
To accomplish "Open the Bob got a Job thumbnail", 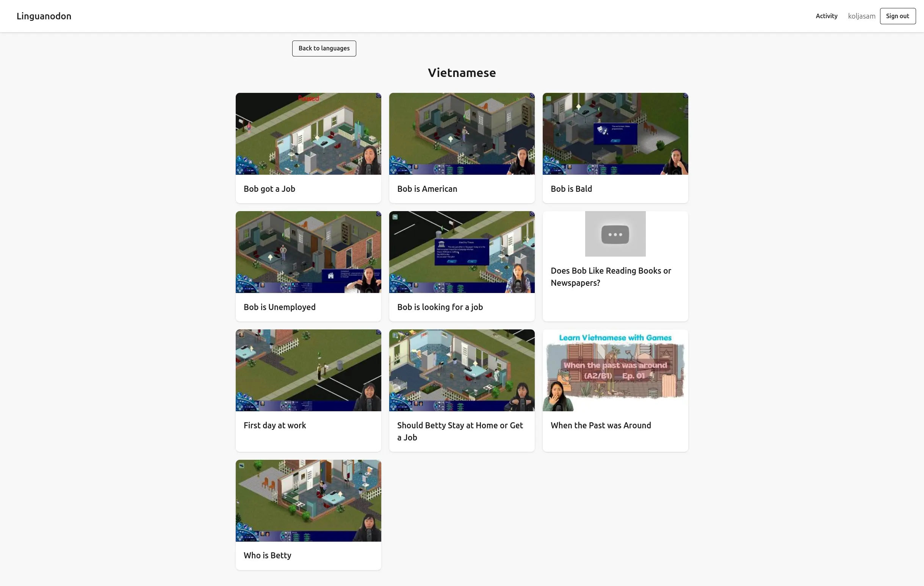I will (308, 133).
